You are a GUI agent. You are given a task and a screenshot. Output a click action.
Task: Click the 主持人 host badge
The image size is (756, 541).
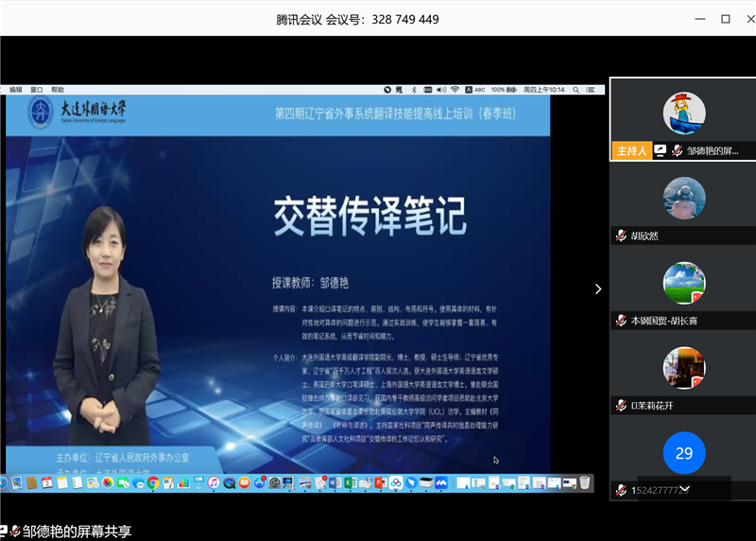click(630, 150)
